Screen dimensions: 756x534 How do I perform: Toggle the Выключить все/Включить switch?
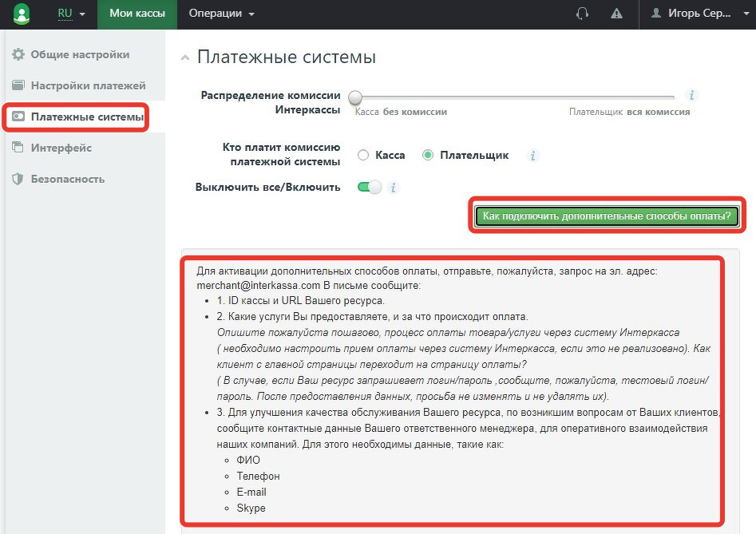pos(370,187)
